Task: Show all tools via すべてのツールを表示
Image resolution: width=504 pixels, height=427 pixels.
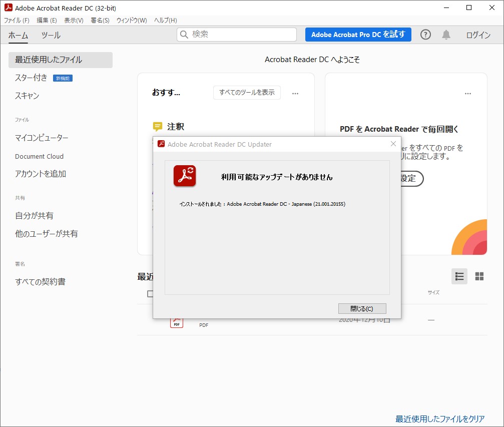Action: click(x=246, y=93)
